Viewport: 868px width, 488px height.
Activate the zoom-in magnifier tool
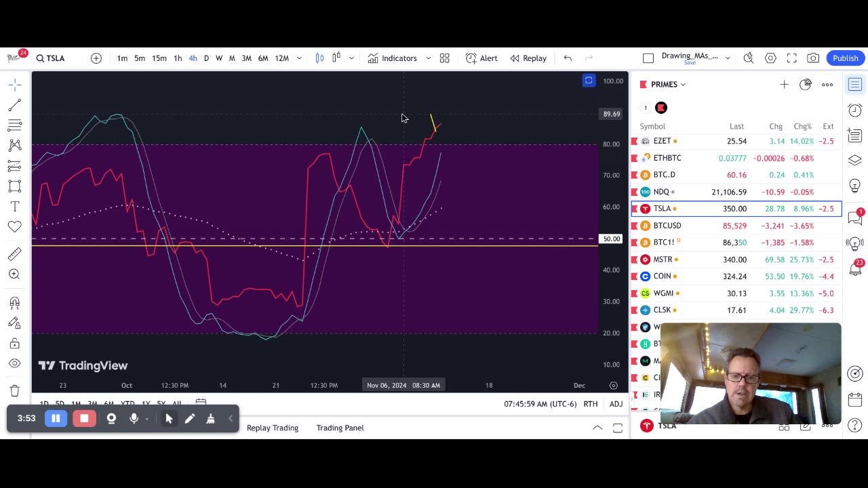point(15,274)
